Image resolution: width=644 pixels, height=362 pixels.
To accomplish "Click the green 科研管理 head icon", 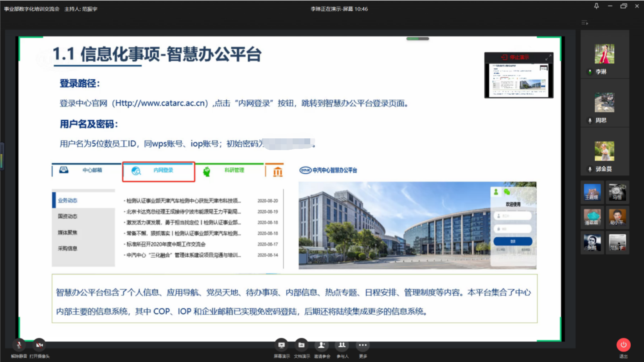I will tap(207, 171).
